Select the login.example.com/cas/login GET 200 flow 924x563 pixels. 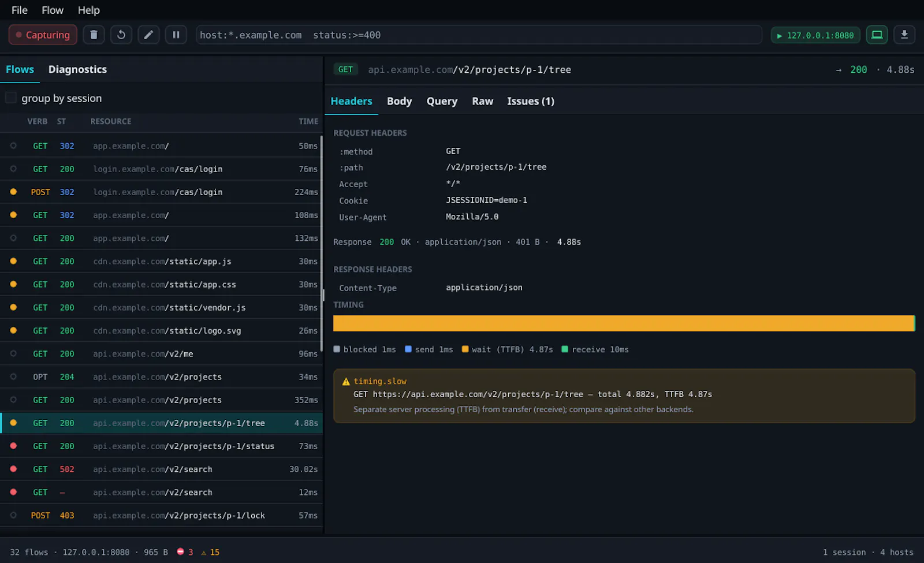tap(161, 169)
